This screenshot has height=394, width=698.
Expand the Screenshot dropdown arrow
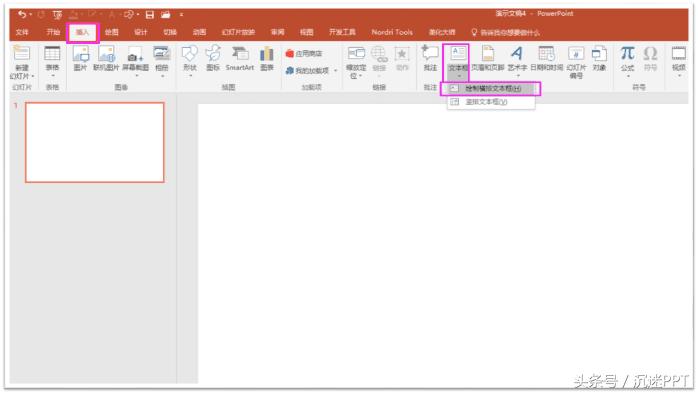tap(136, 76)
